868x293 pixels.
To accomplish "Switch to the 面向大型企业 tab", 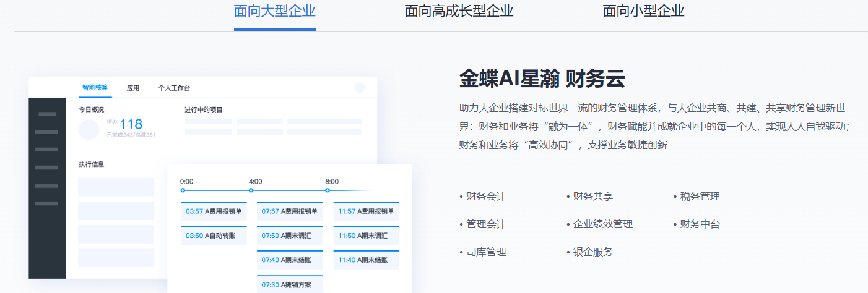I will 274,12.
